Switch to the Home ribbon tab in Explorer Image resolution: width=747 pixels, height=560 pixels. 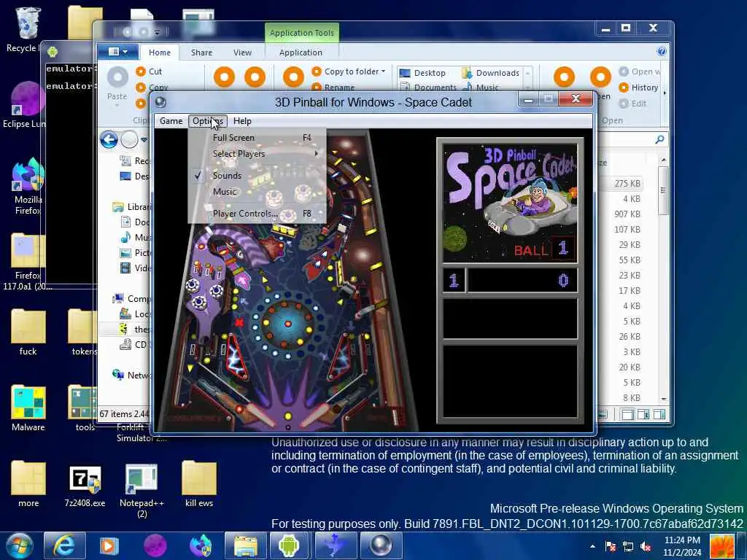(159, 52)
